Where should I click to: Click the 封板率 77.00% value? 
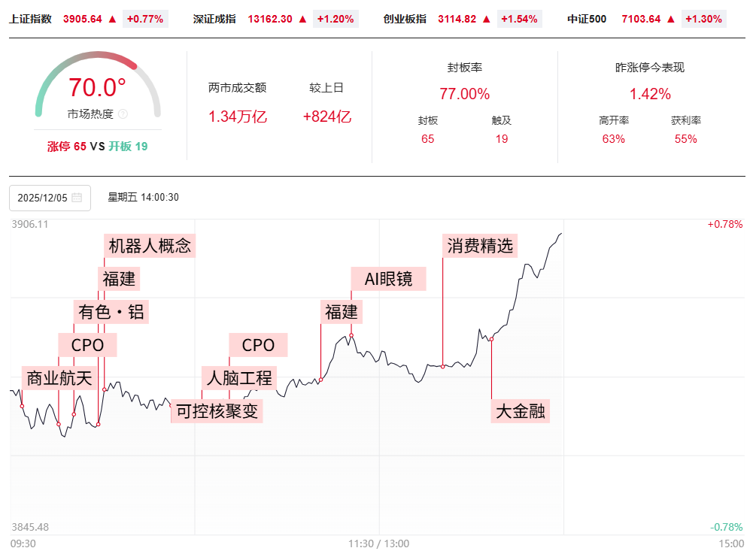point(464,94)
